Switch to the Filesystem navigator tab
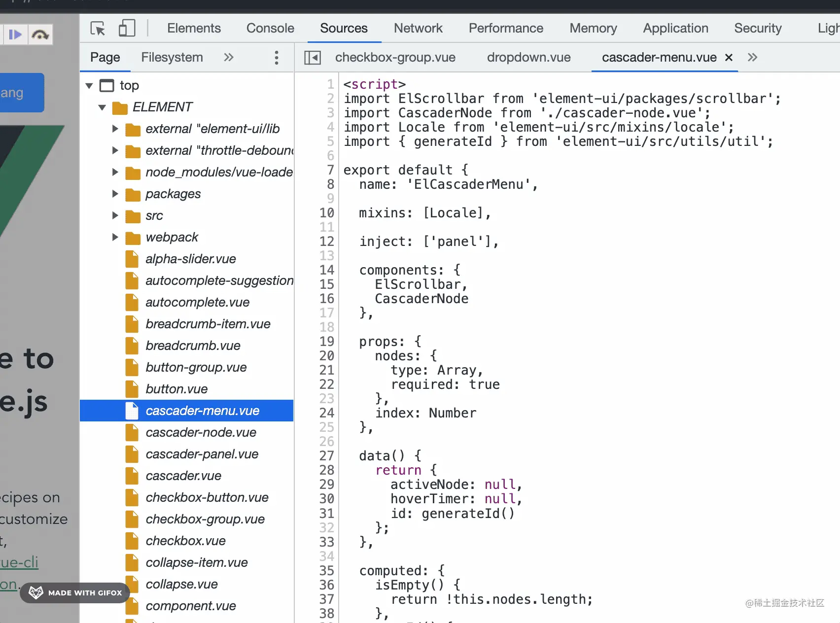840x623 pixels. click(172, 57)
